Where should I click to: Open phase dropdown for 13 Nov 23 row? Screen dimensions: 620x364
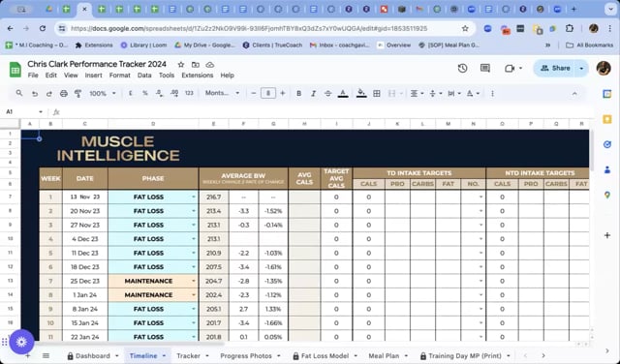point(194,197)
